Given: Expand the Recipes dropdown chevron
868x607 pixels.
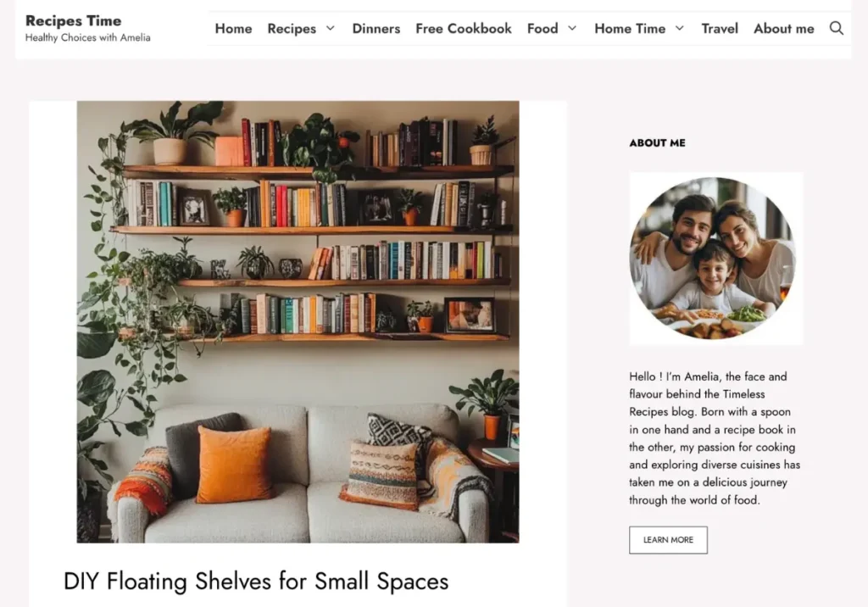Looking at the screenshot, I should pos(331,28).
